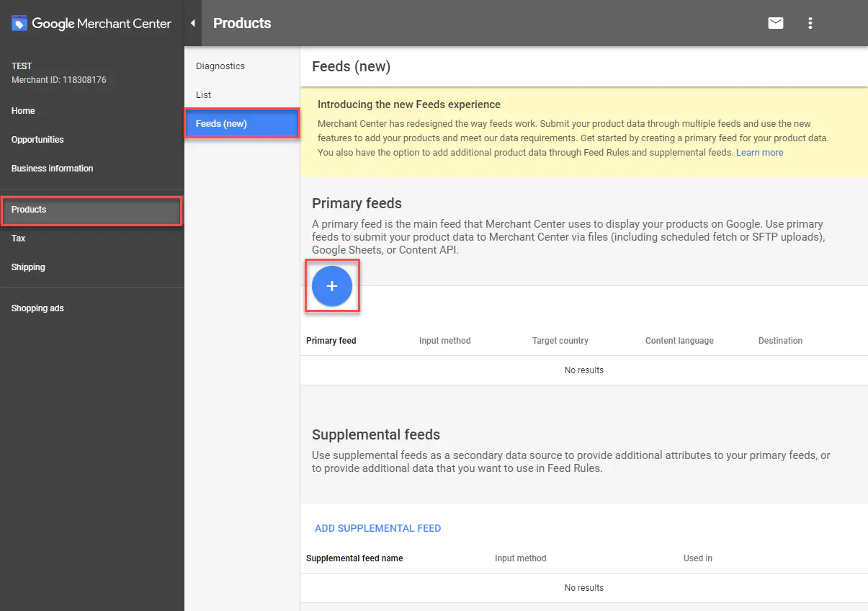Click the Supplemental feed name column header
The width and height of the screenshot is (868, 611).
[x=354, y=558]
